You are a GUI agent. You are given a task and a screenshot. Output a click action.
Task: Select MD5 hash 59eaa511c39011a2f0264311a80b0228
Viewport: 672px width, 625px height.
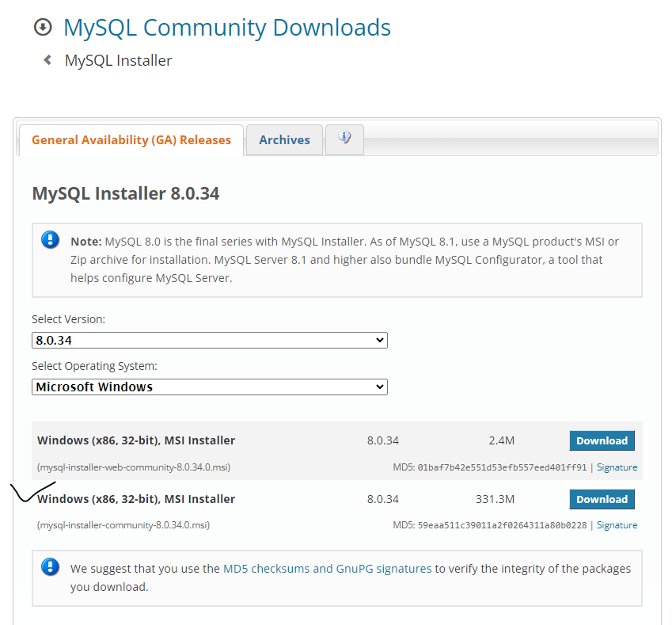tap(502, 525)
